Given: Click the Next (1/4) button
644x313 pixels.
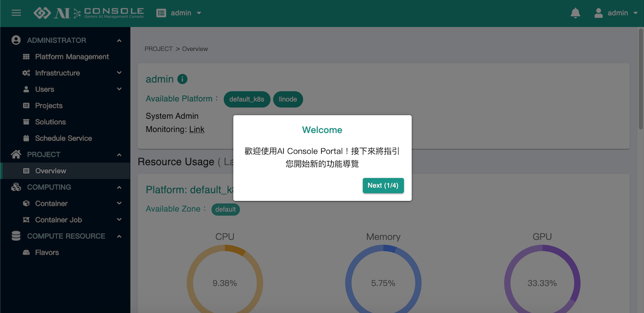Looking at the screenshot, I should (x=383, y=185).
